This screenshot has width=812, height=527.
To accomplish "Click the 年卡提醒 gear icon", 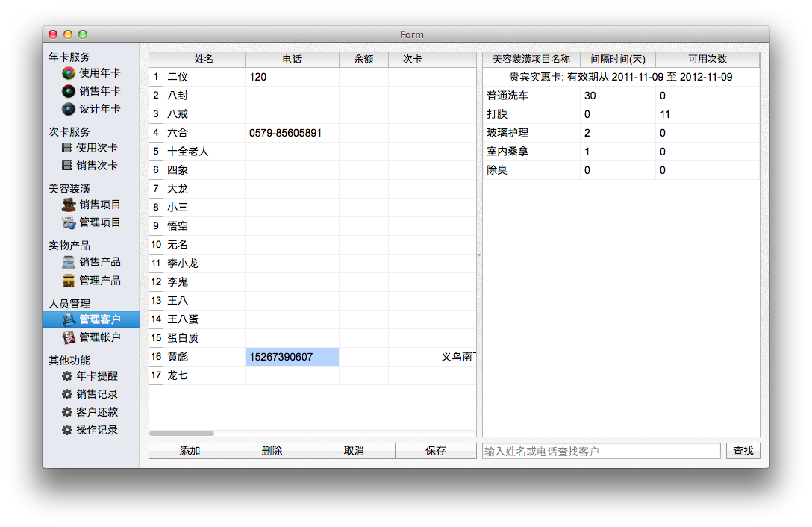I will pos(67,376).
